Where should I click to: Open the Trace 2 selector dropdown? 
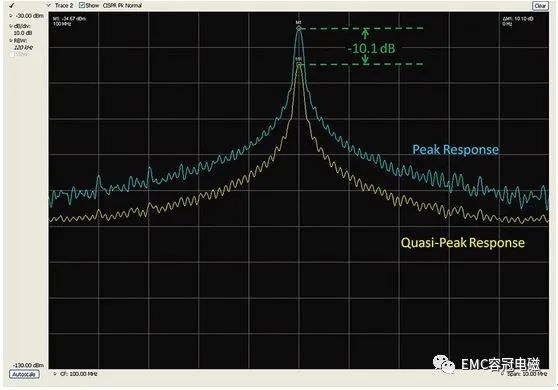(x=49, y=5)
